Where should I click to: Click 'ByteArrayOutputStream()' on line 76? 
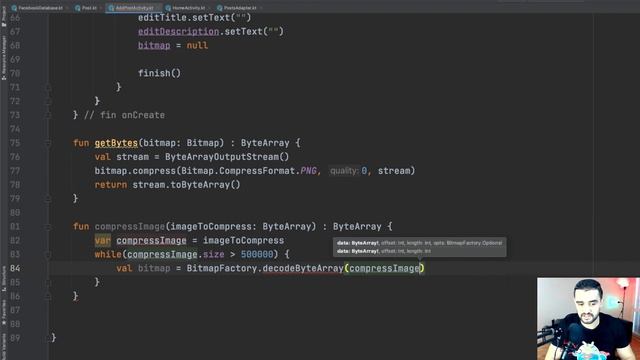[x=227, y=157]
